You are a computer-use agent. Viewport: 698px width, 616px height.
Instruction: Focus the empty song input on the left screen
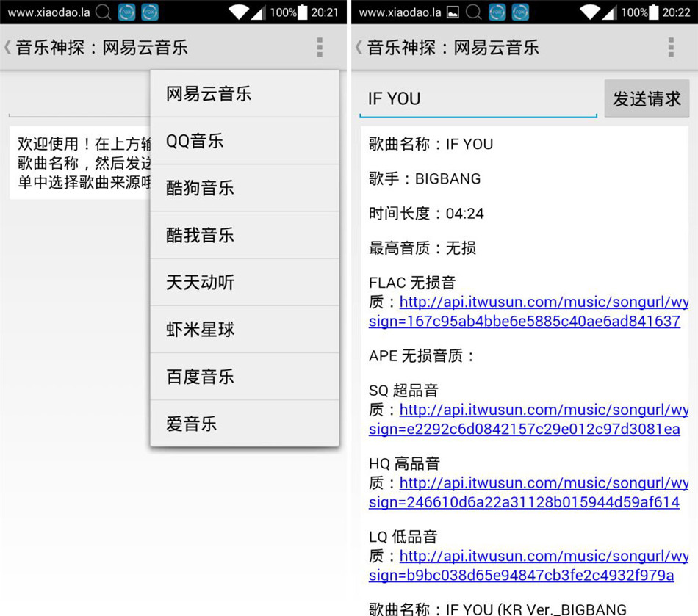[79, 98]
